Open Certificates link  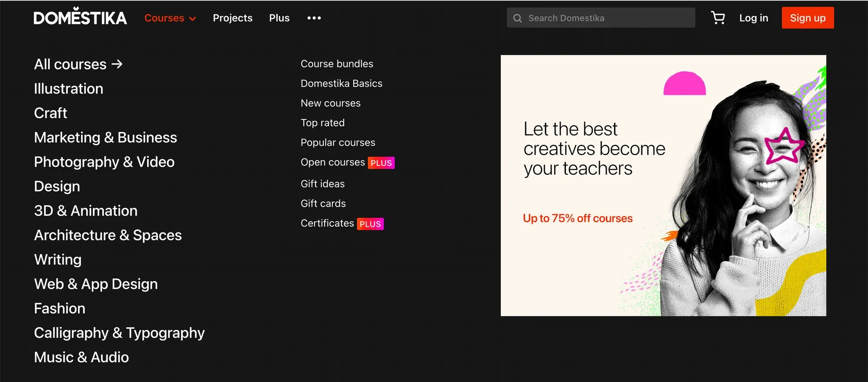[327, 223]
